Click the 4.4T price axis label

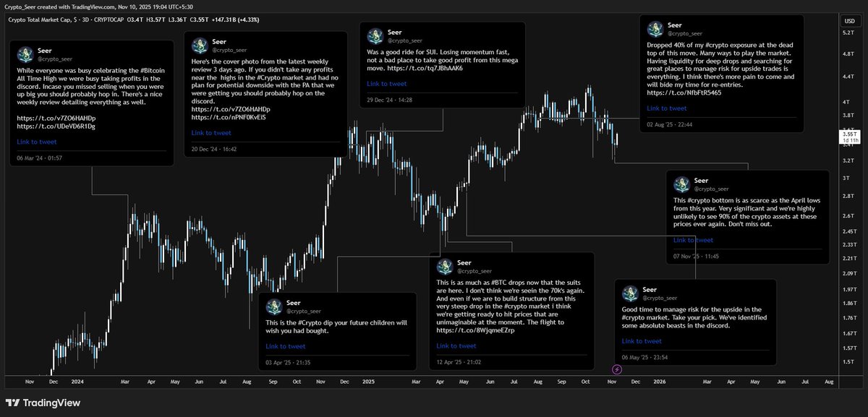[849, 76]
